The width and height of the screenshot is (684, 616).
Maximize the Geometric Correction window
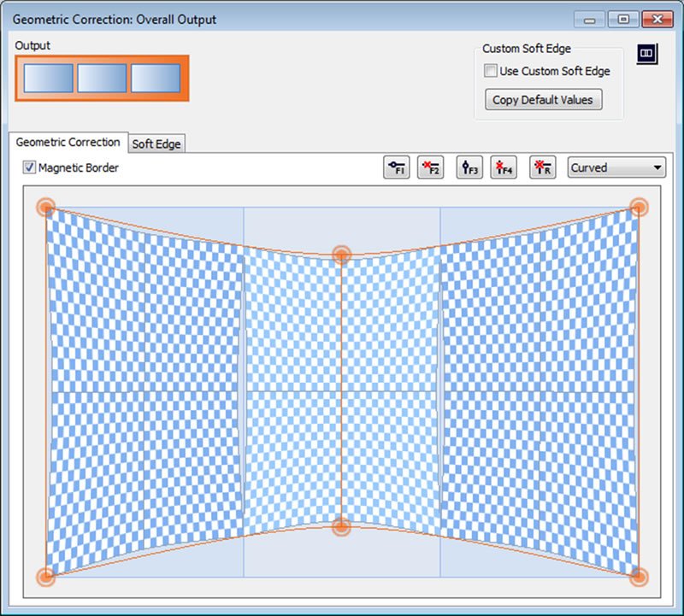click(623, 20)
